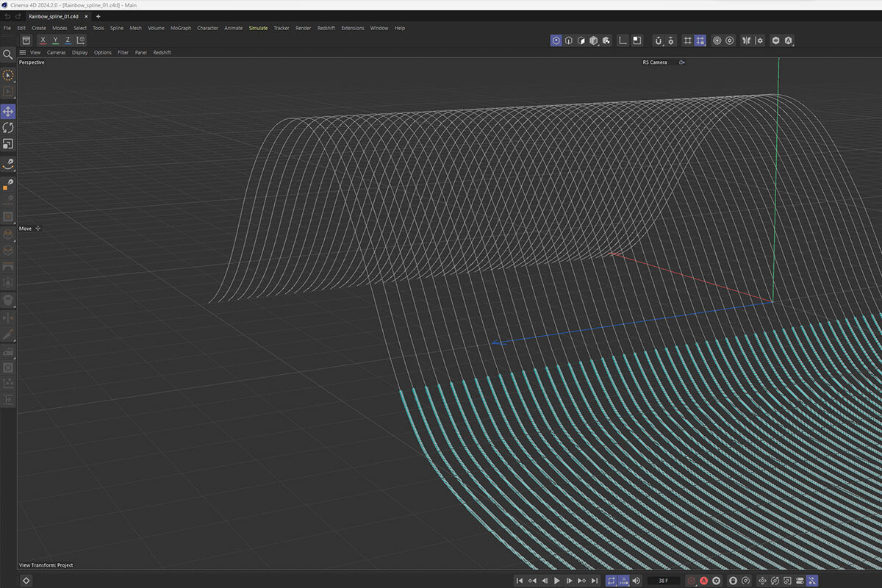This screenshot has width=882, height=588.
Task: Open the viewport Options menu
Action: coord(103,52)
